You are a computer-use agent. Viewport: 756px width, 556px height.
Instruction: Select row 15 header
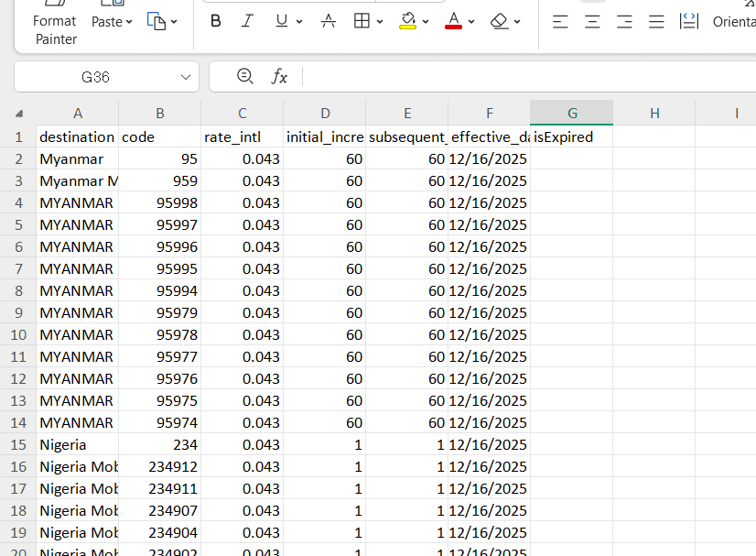click(18, 444)
